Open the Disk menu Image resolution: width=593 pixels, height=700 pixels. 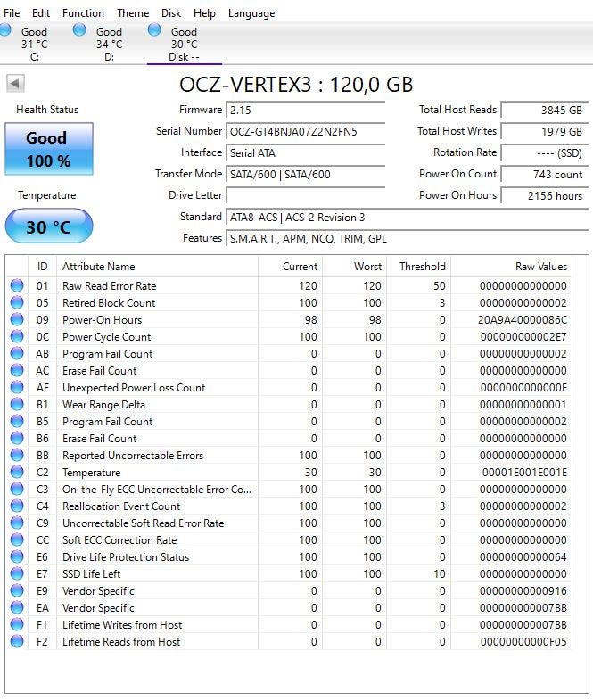(171, 13)
